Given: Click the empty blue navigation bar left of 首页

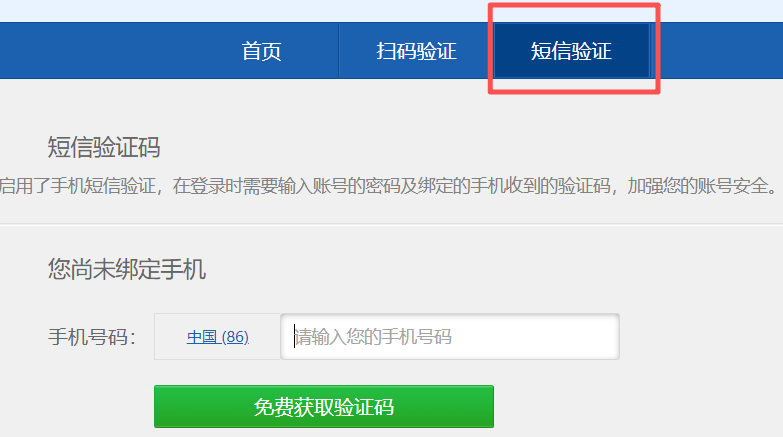Looking at the screenshot, I should point(92,51).
